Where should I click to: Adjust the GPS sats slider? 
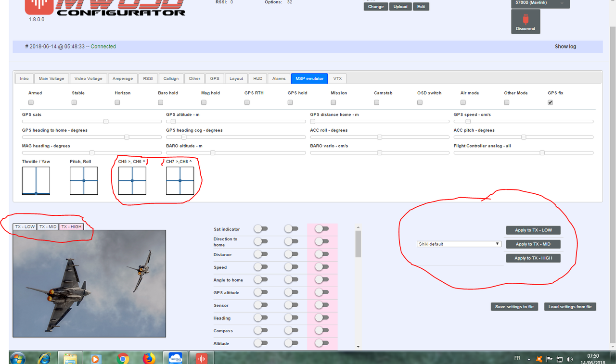91,121
